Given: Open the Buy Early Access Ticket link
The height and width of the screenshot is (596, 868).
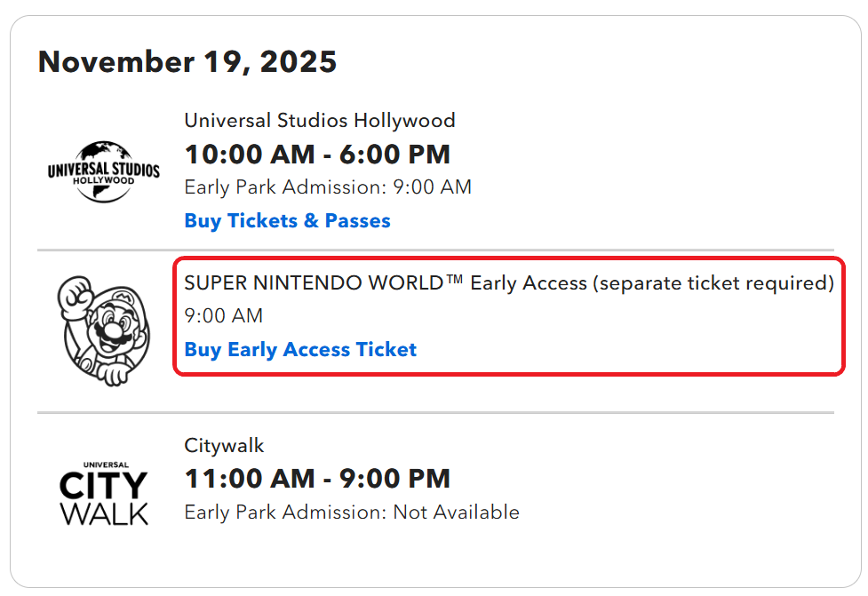Looking at the screenshot, I should click(x=300, y=350).
